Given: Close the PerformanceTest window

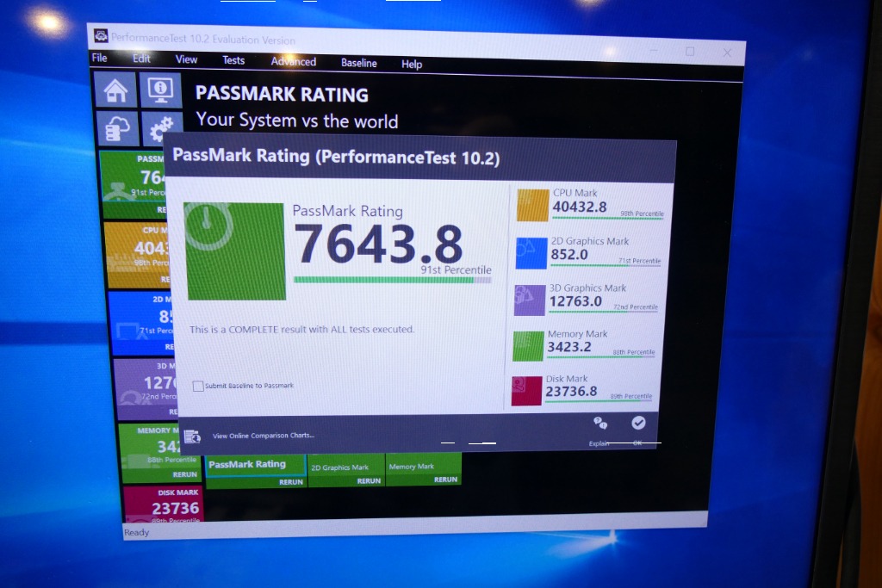Looking at the screenshot, I should pos(727,53).
